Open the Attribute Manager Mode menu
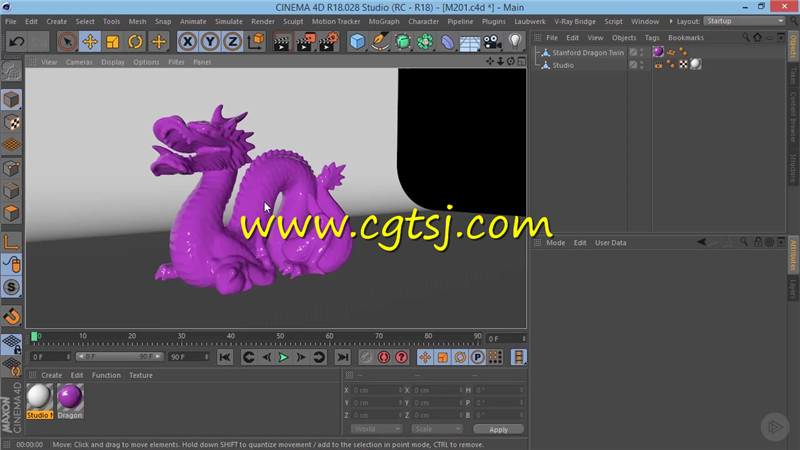800x450 pixels. click(x=555, y=243)
